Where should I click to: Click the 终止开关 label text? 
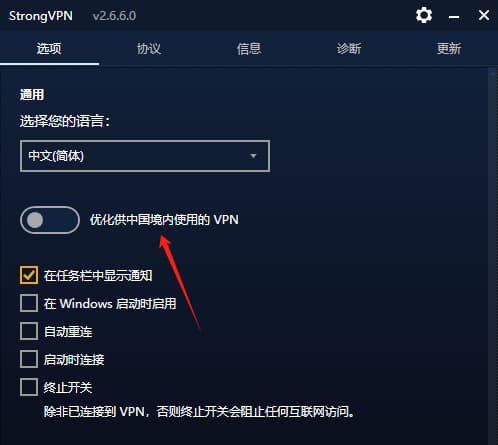pyautogui.click(x=68, y=387)
